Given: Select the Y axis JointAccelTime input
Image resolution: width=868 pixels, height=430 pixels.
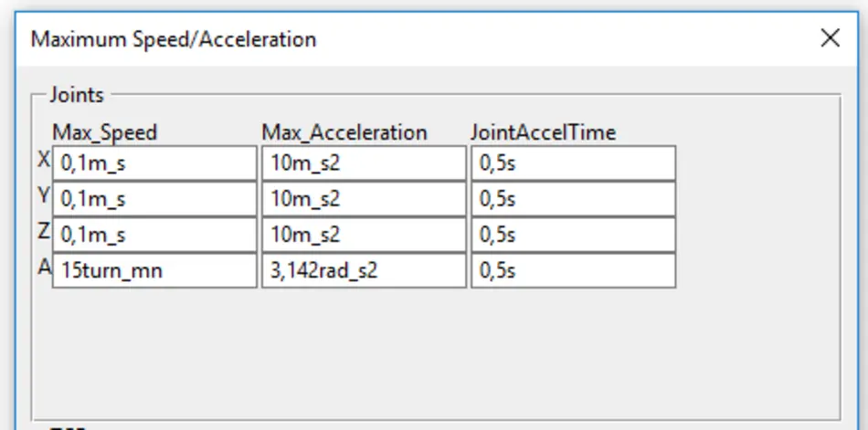Looking at the screenshot, I should (x=574, y=199).
